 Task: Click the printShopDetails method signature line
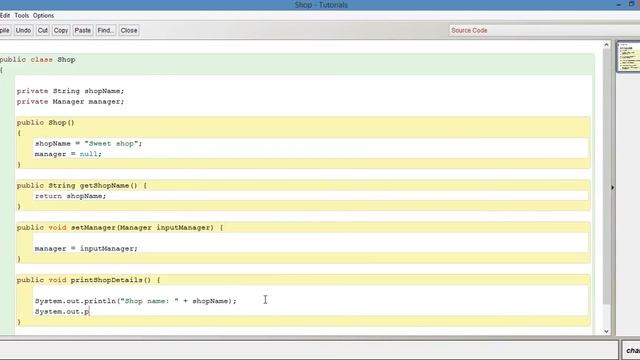89,280
